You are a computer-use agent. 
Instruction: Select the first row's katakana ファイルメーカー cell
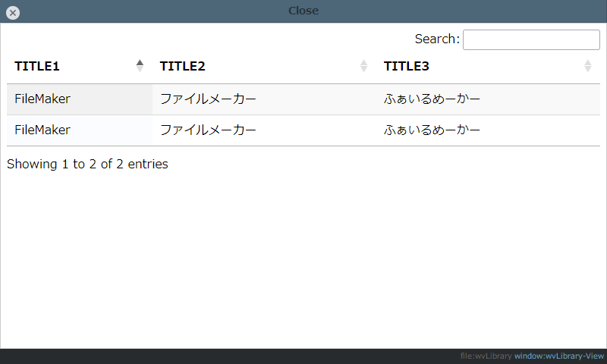(x=209, y=99)
